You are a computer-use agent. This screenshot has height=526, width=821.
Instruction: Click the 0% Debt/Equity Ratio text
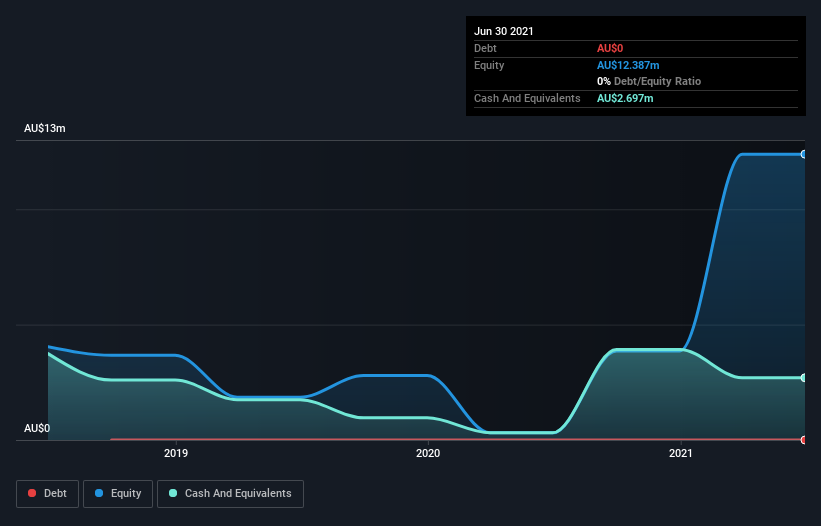pyautogui.click(x=649, y=82)
